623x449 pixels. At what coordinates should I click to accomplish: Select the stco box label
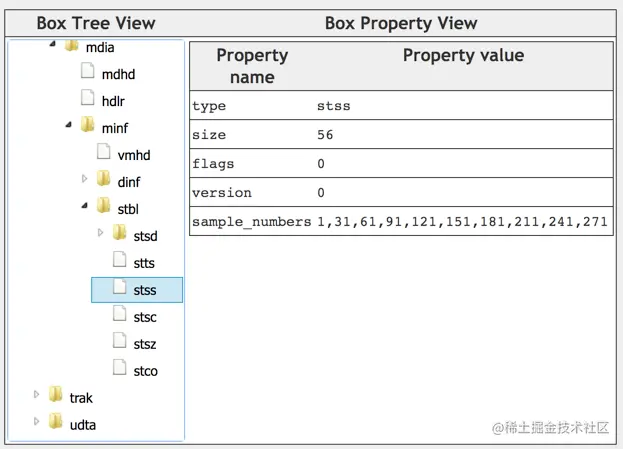(145, 372)
